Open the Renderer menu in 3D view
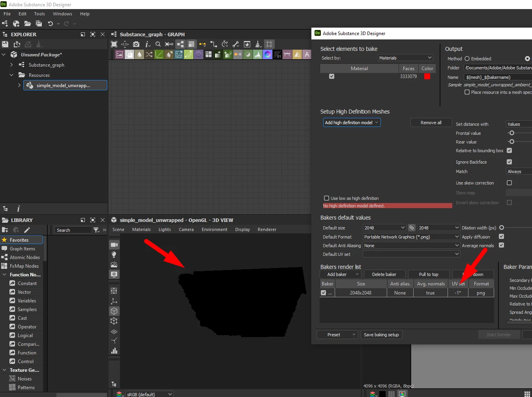 267,229
